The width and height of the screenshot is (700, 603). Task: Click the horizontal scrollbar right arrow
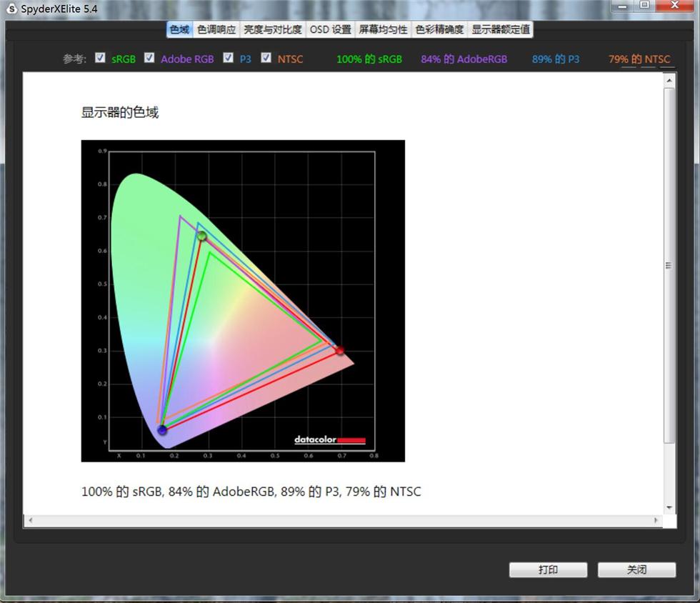(656, 520)
